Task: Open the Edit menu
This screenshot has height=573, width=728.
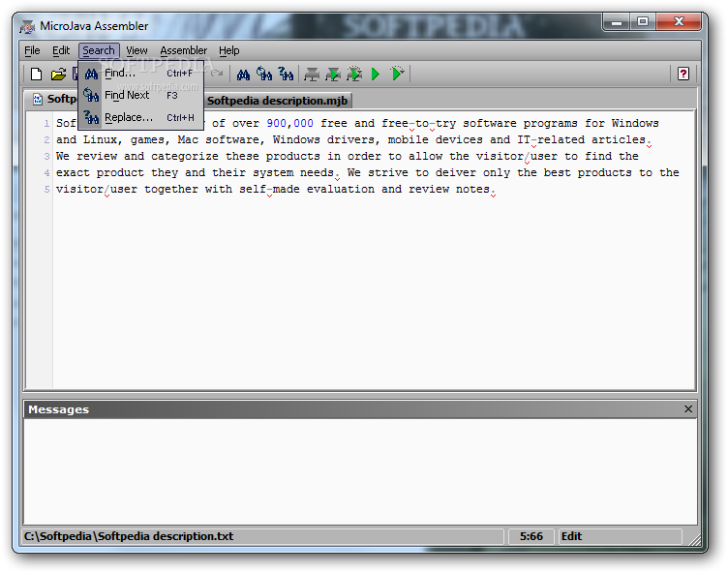Action: tap(61, 50)
